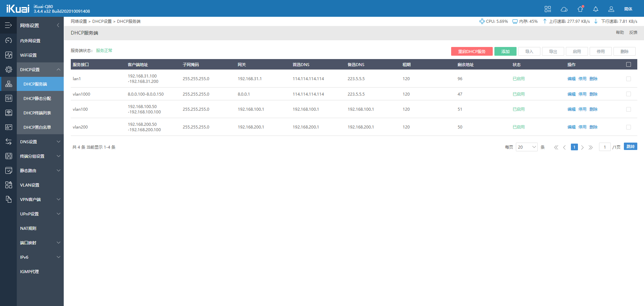Open the wireless screen icon in sidebar
644x306 pixels.
click(x=8, y=113)
